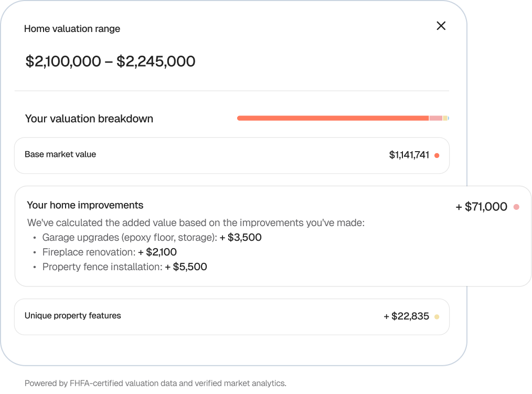The width and height of the screenshot is (532, 394).
Task: Click the Unique property features label
Action: click(72, 315)
